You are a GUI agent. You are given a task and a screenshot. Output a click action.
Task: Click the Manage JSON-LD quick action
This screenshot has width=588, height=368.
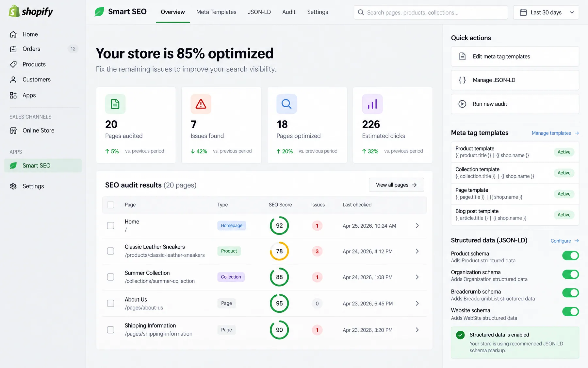point(515,80)
